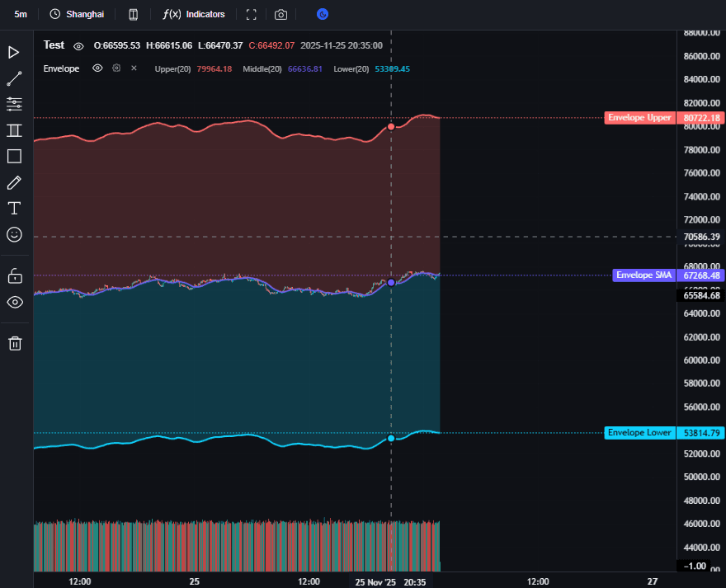Choose the pencil brush drawing tool
This screenshot has width=726, height=588.
pyautogui.click(x=14, y=182)
